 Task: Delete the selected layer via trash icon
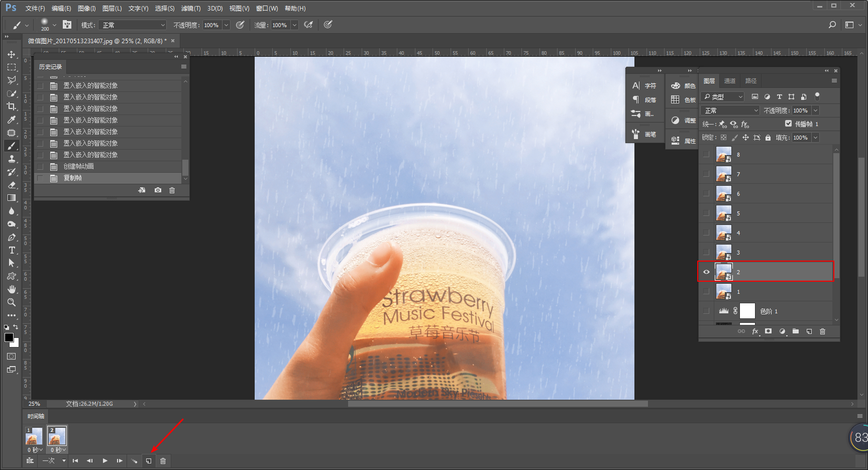pyautogui.click(x=823, y=331)
